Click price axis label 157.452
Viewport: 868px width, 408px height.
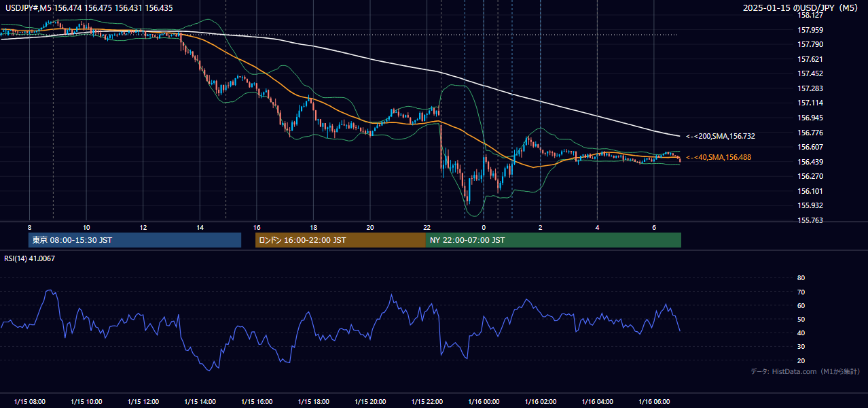coord(810,73)
